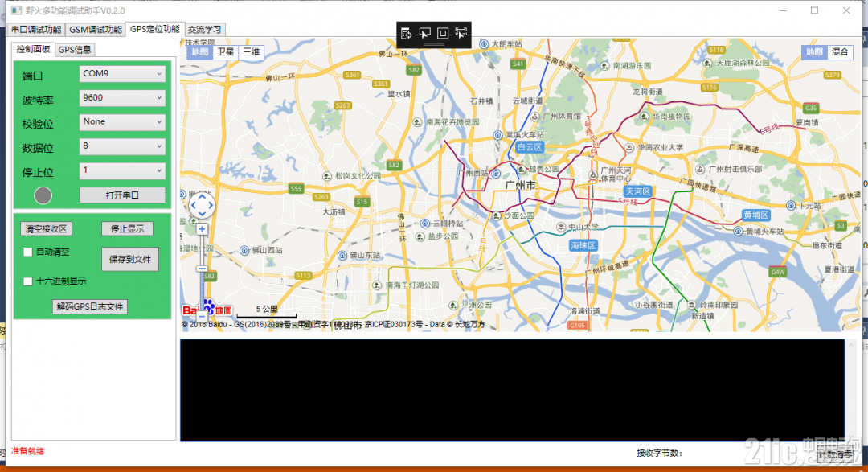Click the receive area scrollbar up arrow
The height and width of the screenshot is (472, 868).
[x=851, y=345]
